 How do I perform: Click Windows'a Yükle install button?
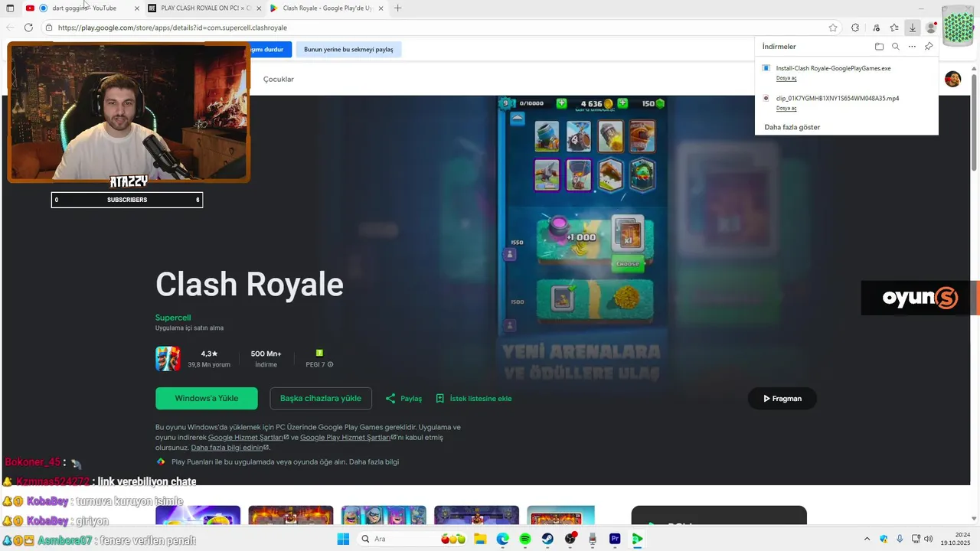pyautogui.click(x=207, y=399)
